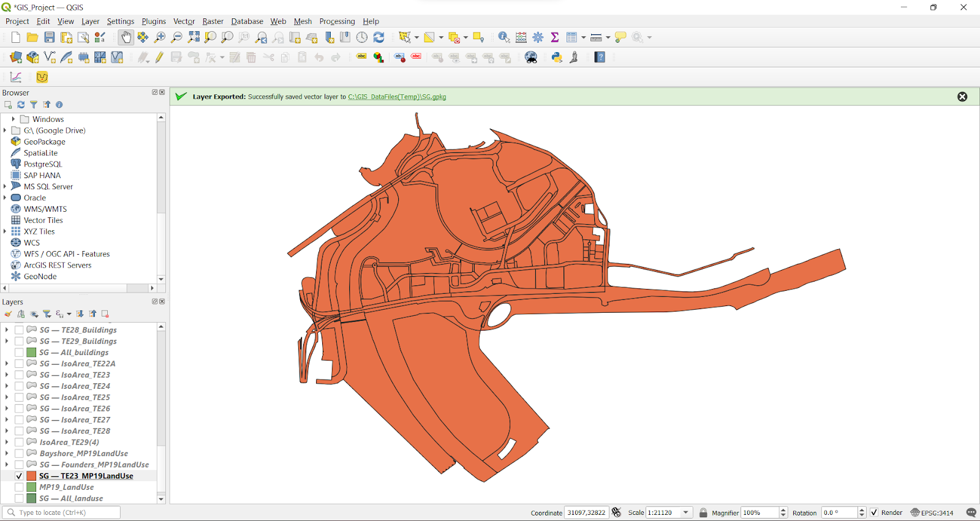Open the Statistical Summary sigma icon

[555, 37]
